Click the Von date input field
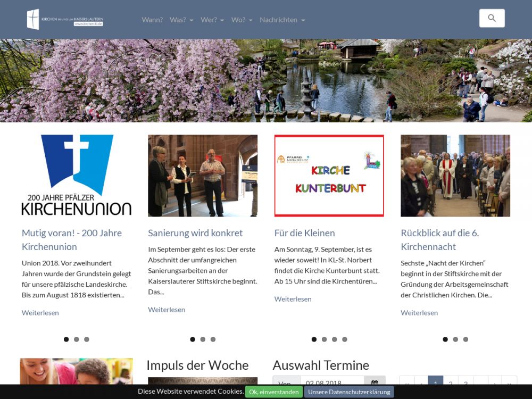 click(x=331, y=382)
